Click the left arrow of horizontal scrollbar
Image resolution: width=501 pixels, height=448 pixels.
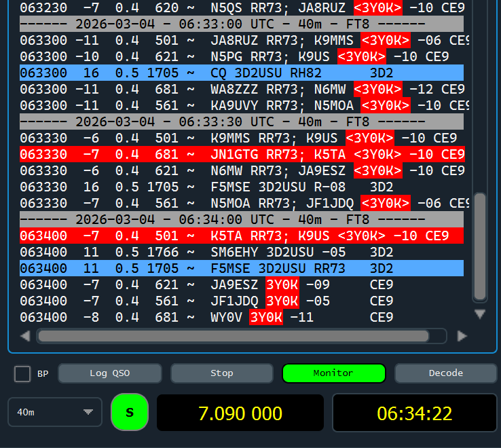pyautogui.click(x=25, y=336)
